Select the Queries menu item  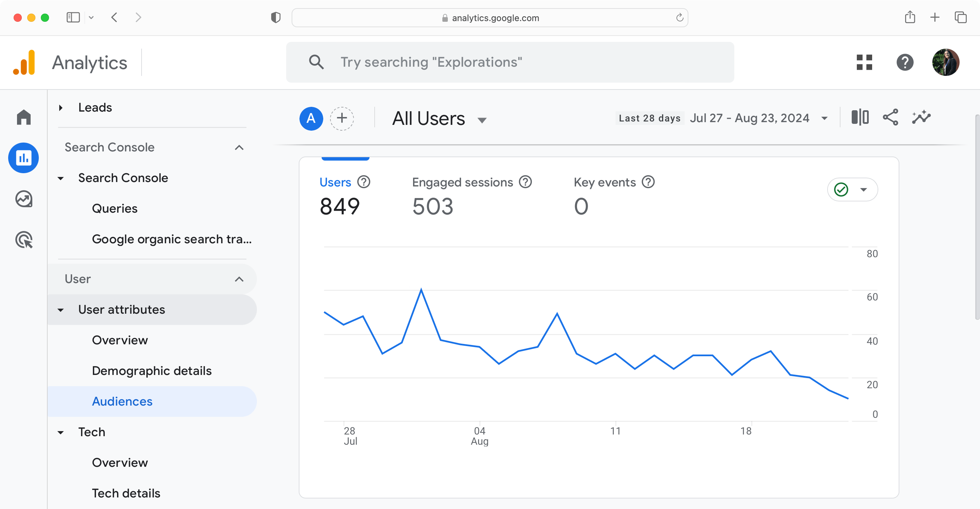[115, 208]
